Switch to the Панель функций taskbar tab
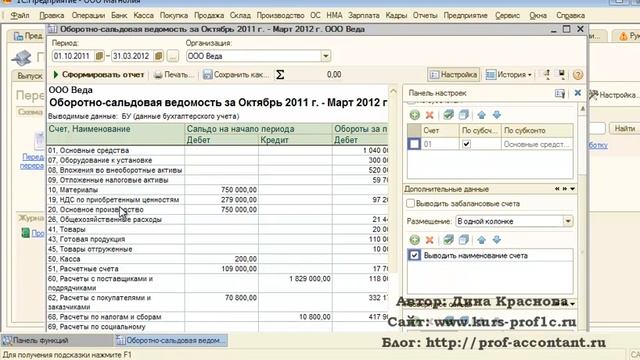 56,340
